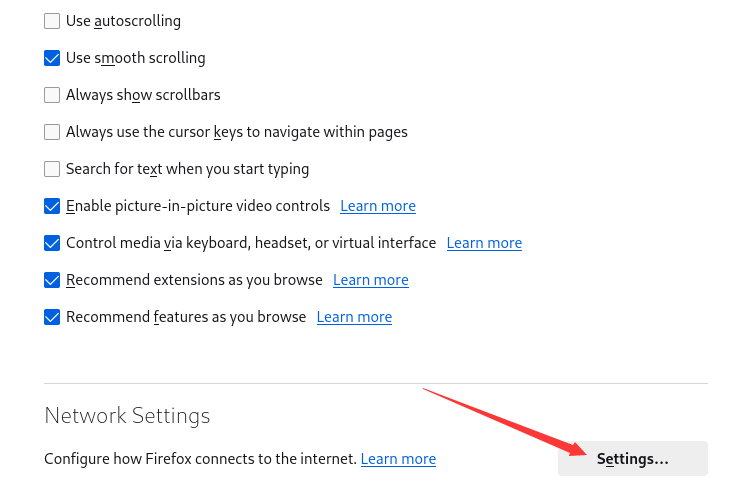Disable picture-in-picture video controls checkbox

(x=52, y=206)
